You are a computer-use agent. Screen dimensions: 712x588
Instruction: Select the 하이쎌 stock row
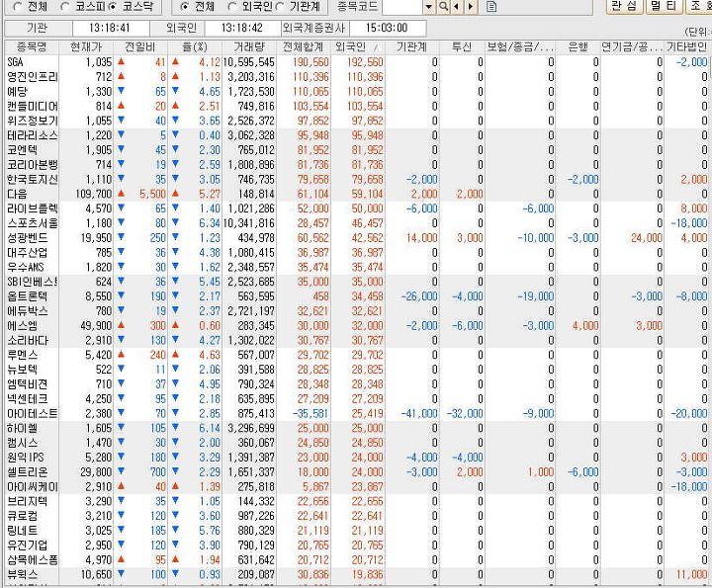(x=357, y=428)
